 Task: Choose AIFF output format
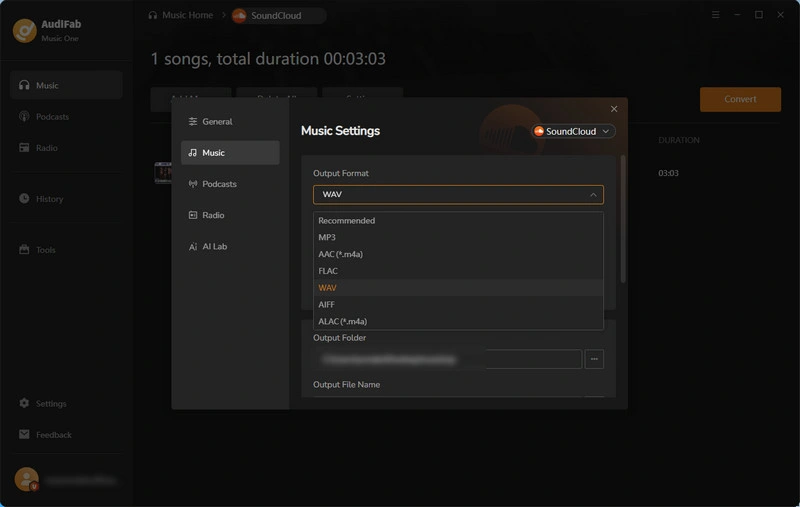458,305
